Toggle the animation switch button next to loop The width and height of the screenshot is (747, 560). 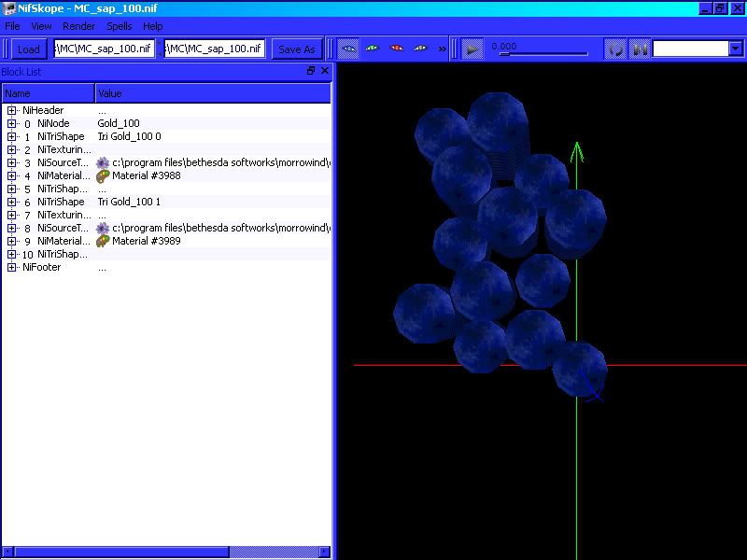(x=640, y=49)
